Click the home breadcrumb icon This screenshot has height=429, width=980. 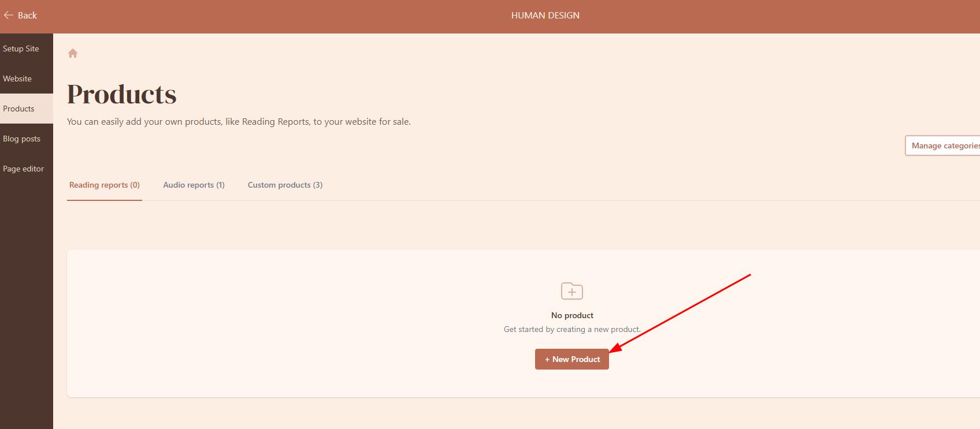[x=73, y=54]
